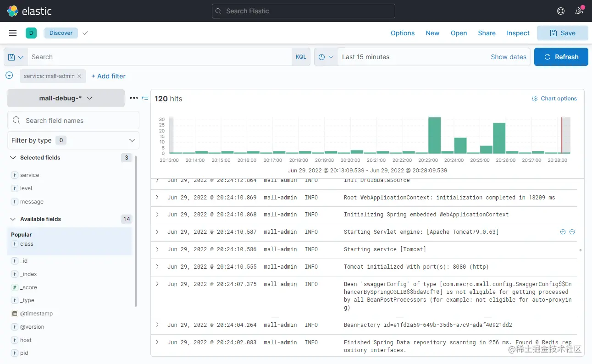
Task: Click the Elastic logo
Action: point(29,11)
